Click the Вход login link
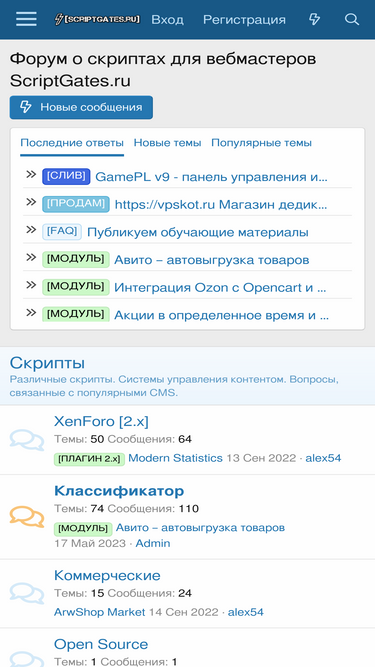 coord(168,20)
